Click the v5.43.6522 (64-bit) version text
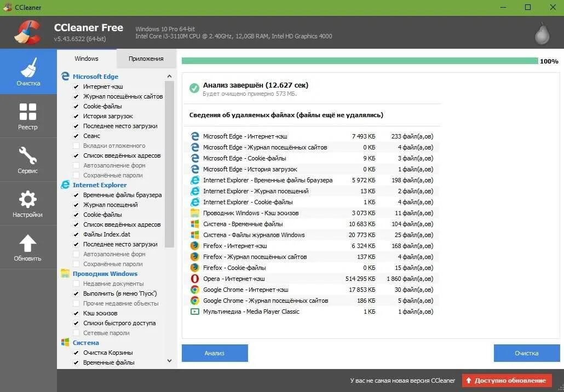Screen dimensions: 564x392 pyautogui.click(x=80, y=39)
